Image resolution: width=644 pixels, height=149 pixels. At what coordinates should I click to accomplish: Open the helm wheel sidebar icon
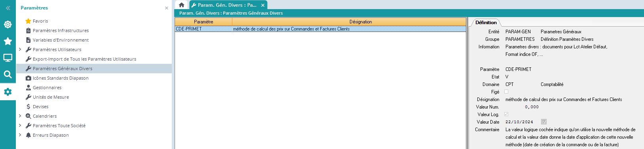tap(8, 25)
